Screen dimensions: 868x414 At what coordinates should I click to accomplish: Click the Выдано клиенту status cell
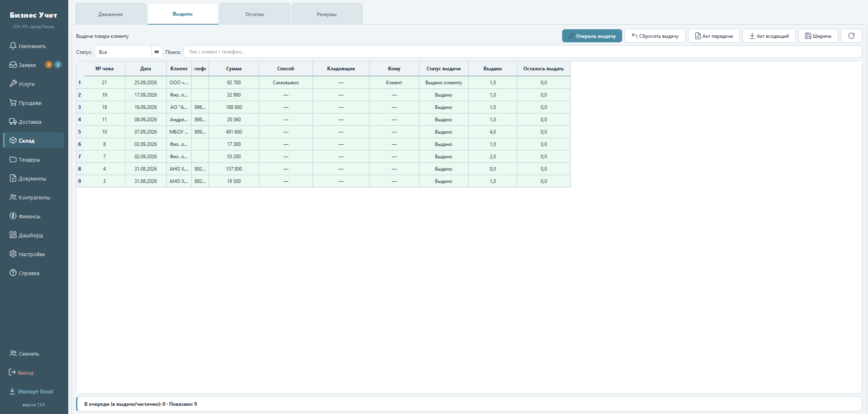tap(444, 83)
